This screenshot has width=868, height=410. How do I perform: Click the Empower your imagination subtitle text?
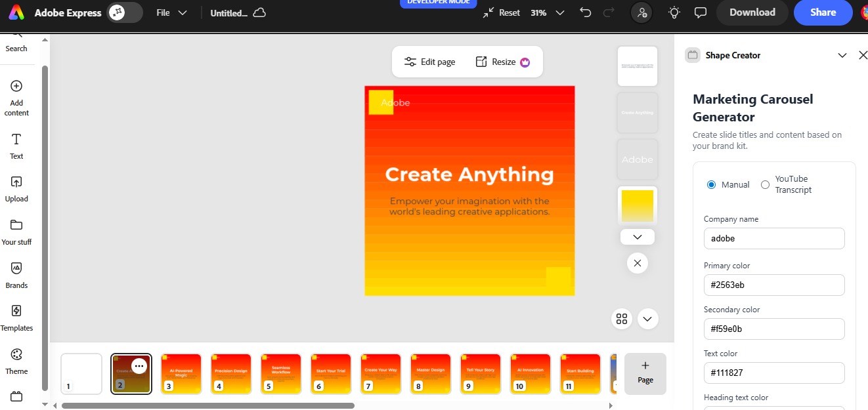[x=469, y=206]
